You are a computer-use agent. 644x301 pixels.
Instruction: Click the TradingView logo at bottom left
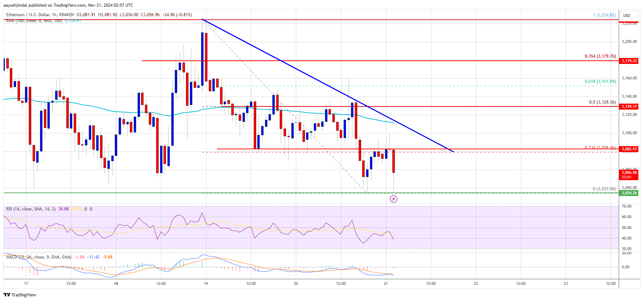pyautogui.click(x=20, y=295)
